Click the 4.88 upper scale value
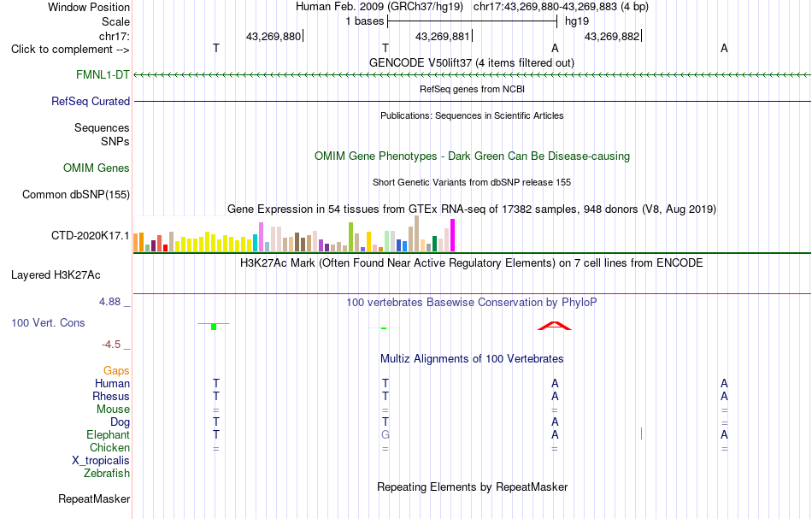 pos(109,302)
